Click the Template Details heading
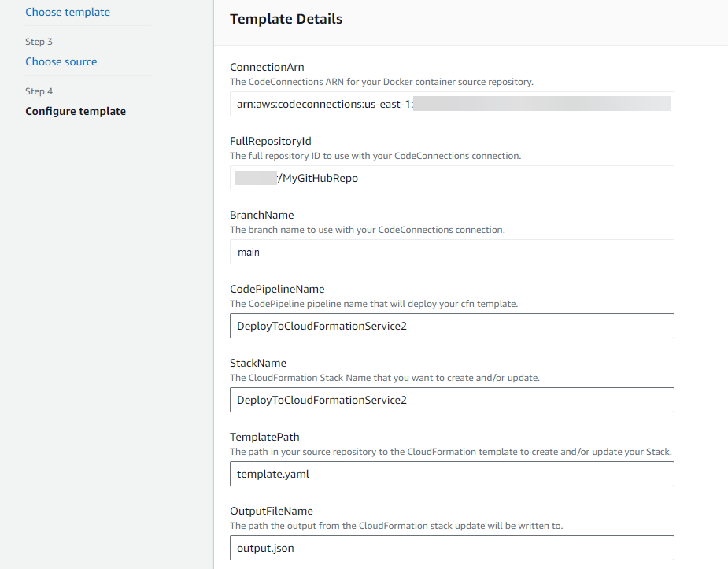 [x=286, y=18]
